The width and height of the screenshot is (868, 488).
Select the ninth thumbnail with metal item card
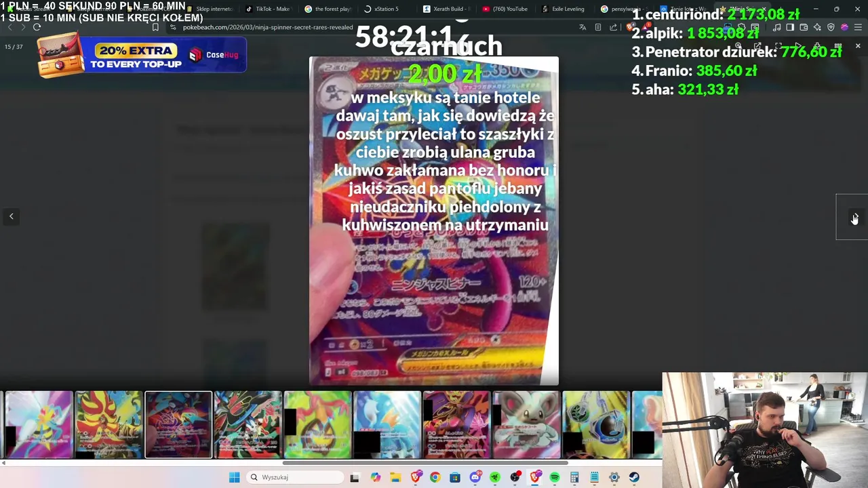coord(596,424)
